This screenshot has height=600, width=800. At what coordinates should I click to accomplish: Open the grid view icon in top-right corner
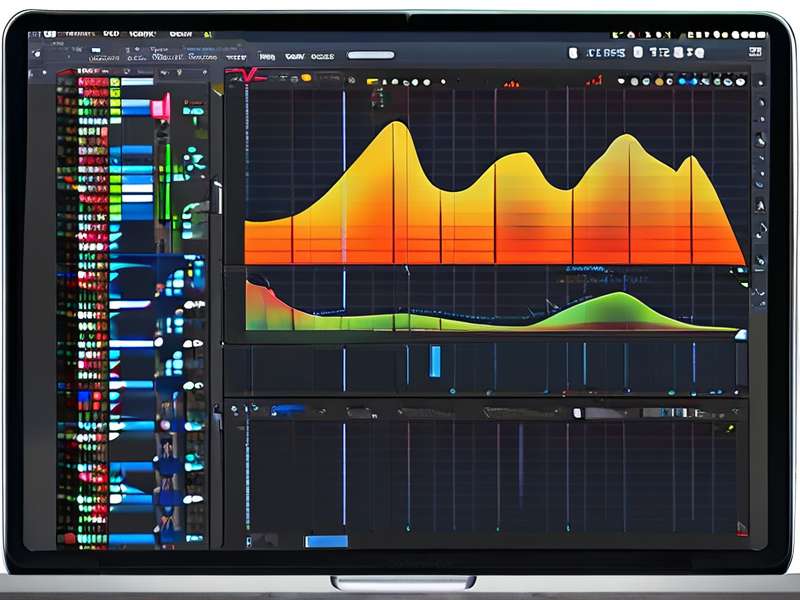[x=755, y=52]
